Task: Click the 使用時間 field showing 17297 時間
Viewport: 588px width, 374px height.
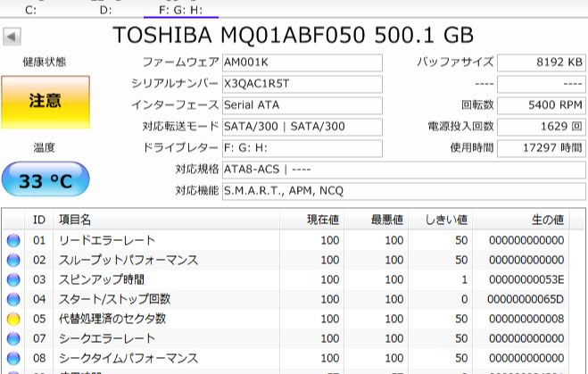Action: [542, 147]
